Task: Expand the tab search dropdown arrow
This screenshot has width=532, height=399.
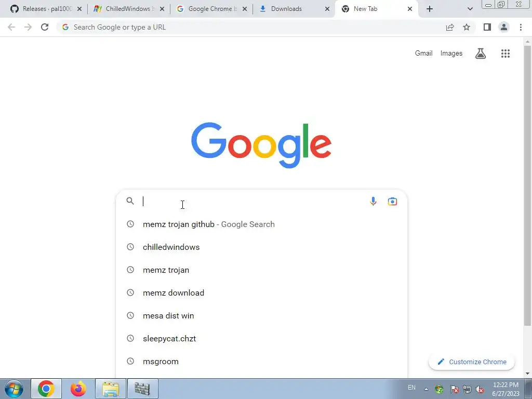Action: point(470,9)
